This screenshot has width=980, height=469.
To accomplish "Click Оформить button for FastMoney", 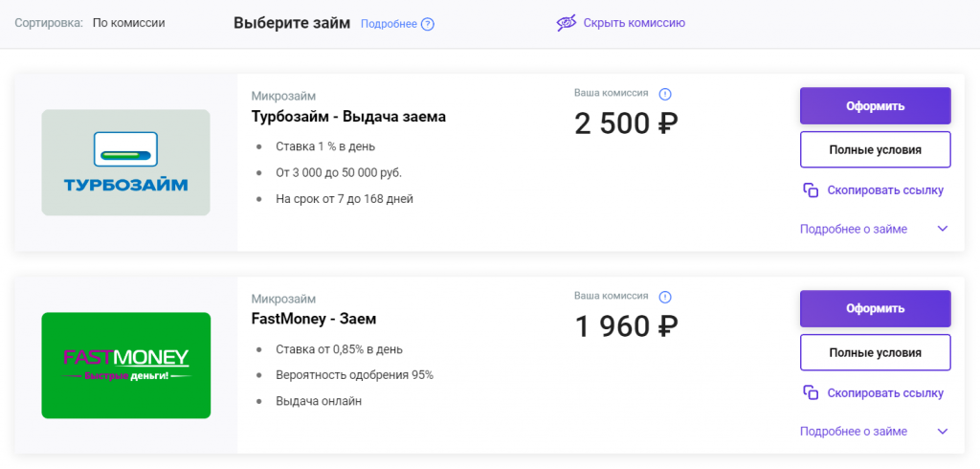I will (875, 308).
